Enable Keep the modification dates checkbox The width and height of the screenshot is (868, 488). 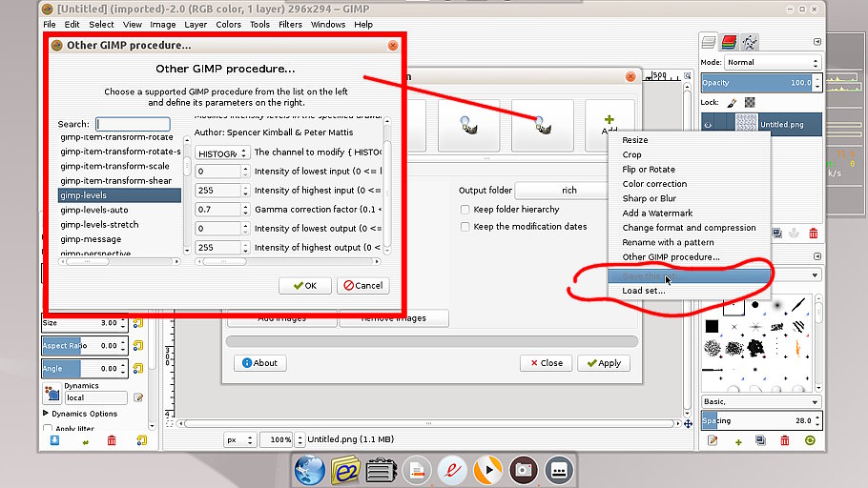point(465,227)
